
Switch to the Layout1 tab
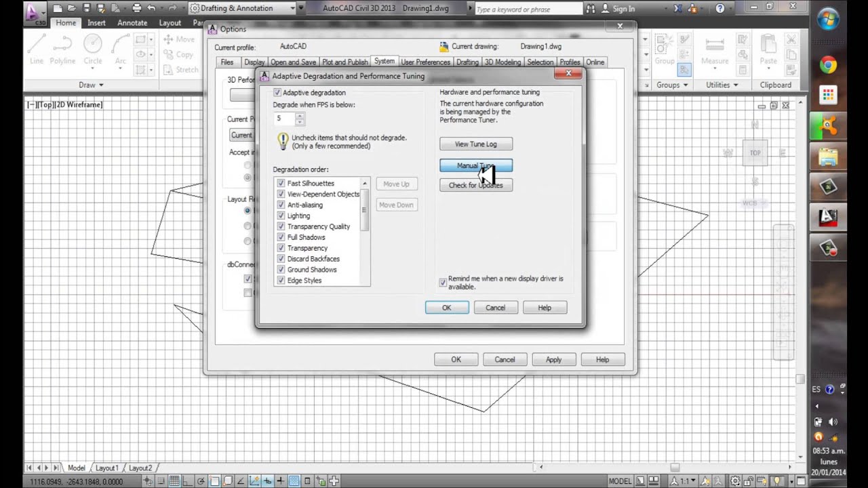(x=106, y=468)
